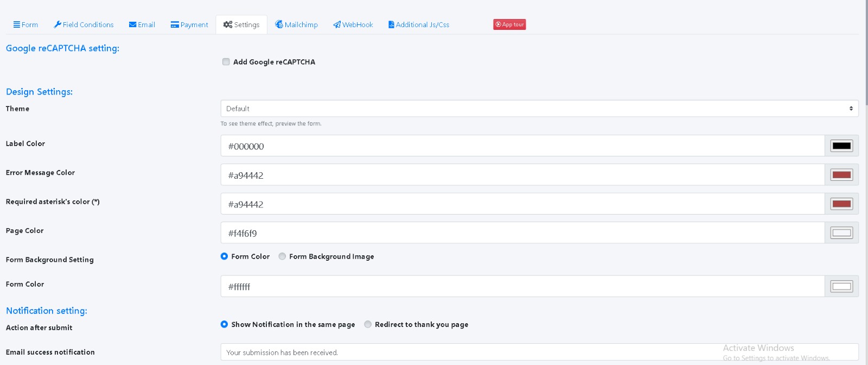868x365 pixels.
Task: Open the Theme dropdown
Action: [x=539, y=109]
